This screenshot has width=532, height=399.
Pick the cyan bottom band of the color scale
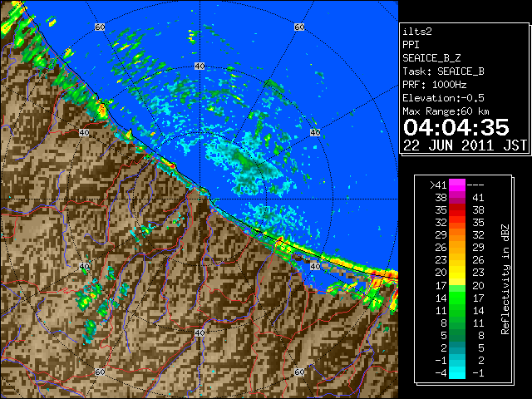457,373
